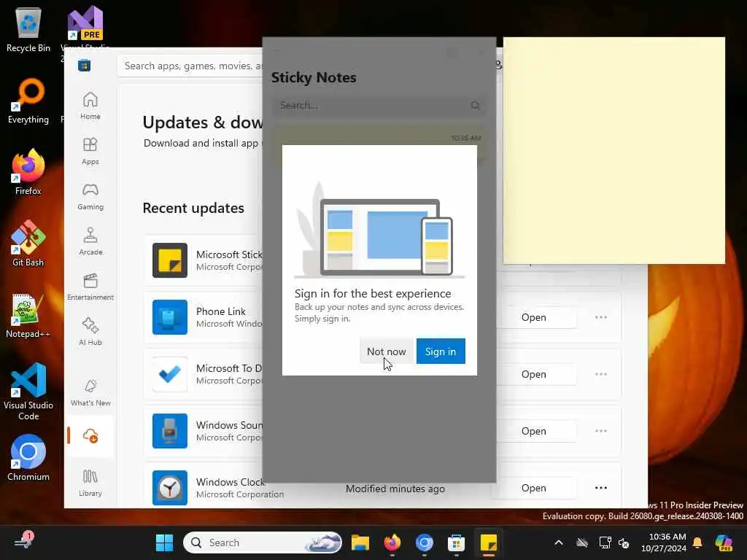This screenshot has height=560, width=747.
Task: Open Microsoft To Do via Open button
Action: [x=534, y=374]
